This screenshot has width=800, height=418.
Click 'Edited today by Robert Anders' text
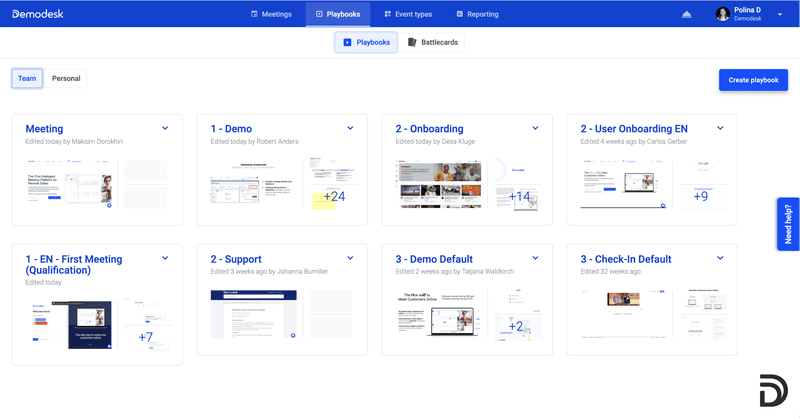coord(254,141)
